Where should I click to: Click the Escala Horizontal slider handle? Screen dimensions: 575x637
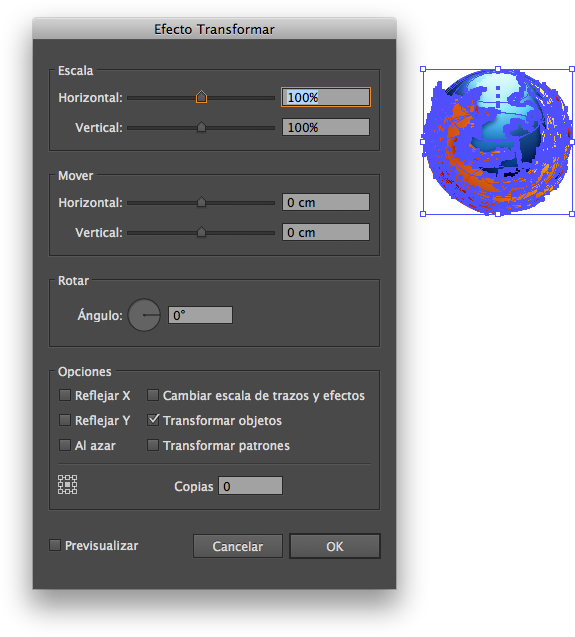coord(201,97)
